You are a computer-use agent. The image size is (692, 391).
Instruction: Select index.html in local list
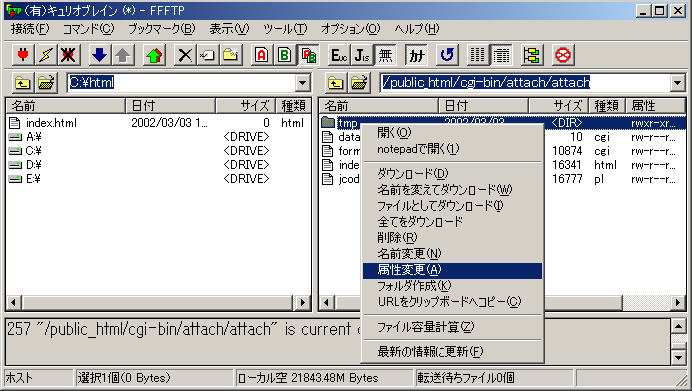(43, 123)
